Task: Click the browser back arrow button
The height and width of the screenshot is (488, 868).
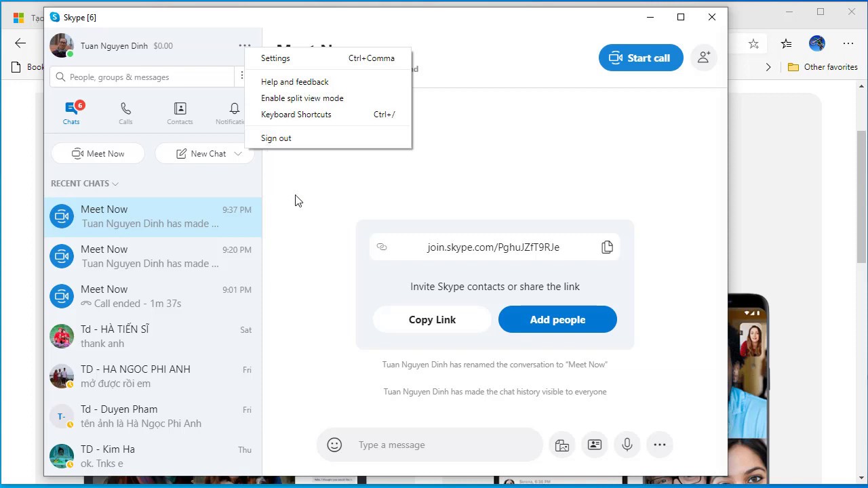Action: 20,43
